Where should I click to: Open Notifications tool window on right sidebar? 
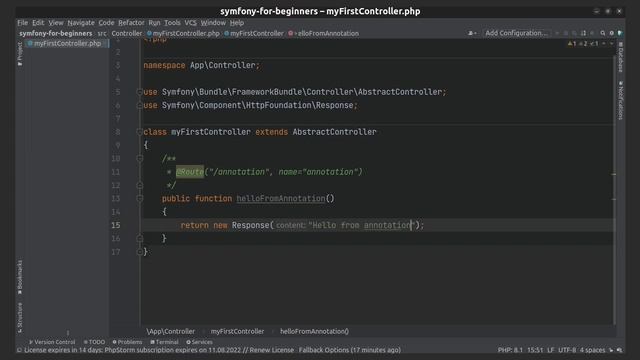click(x=620, y=100)
